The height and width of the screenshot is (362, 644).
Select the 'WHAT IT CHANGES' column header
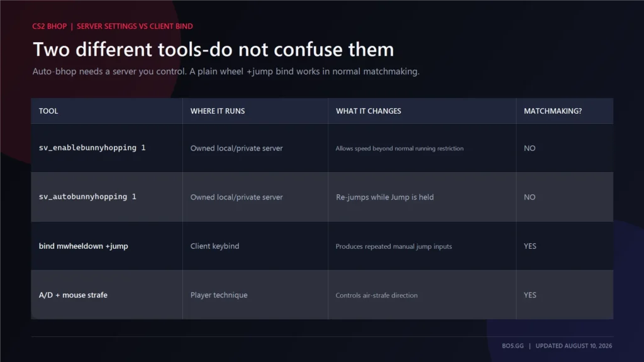click(x=369, y=111)
